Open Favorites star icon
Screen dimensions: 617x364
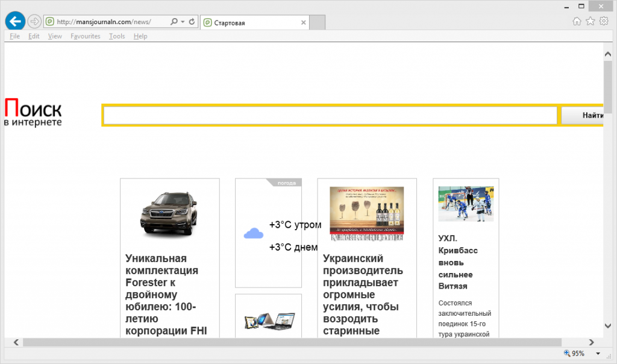pos(590,22)
